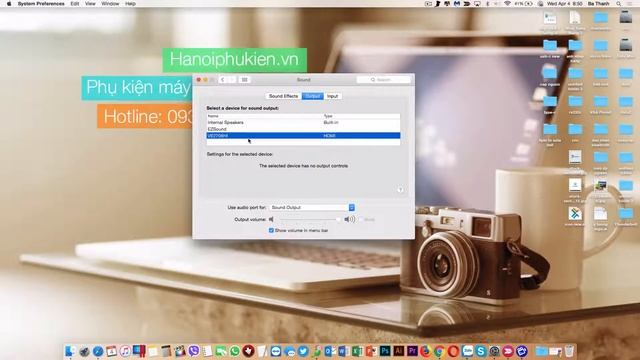The image size is (640, 360).
Task: Click the battery status in menu bar
Action: click(523, 4)
